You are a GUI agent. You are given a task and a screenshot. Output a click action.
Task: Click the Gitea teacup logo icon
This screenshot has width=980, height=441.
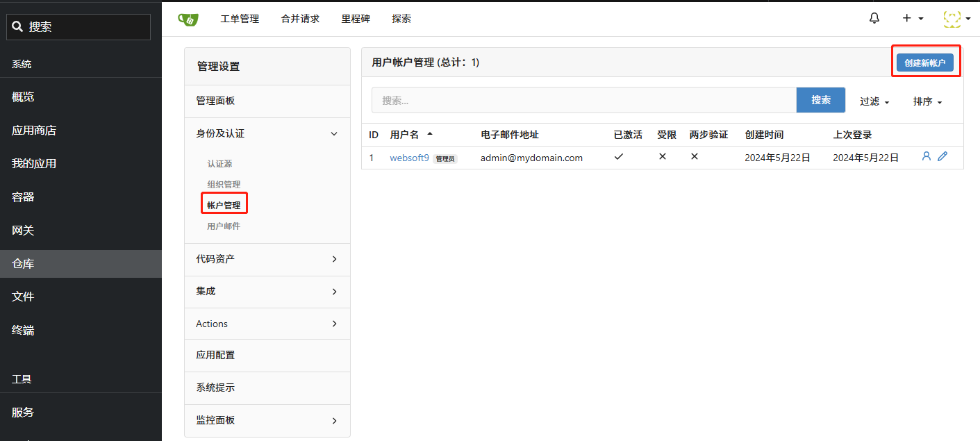click(x=188, y=19)
